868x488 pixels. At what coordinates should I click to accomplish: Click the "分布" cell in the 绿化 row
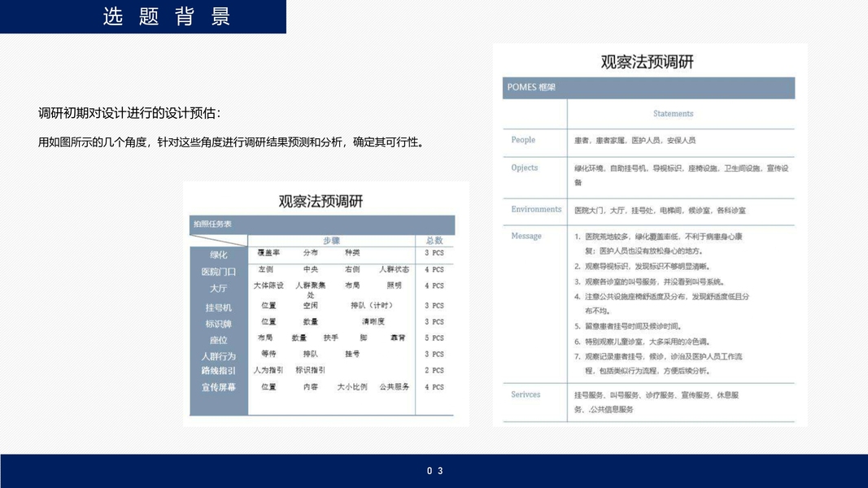click(311, 252)
